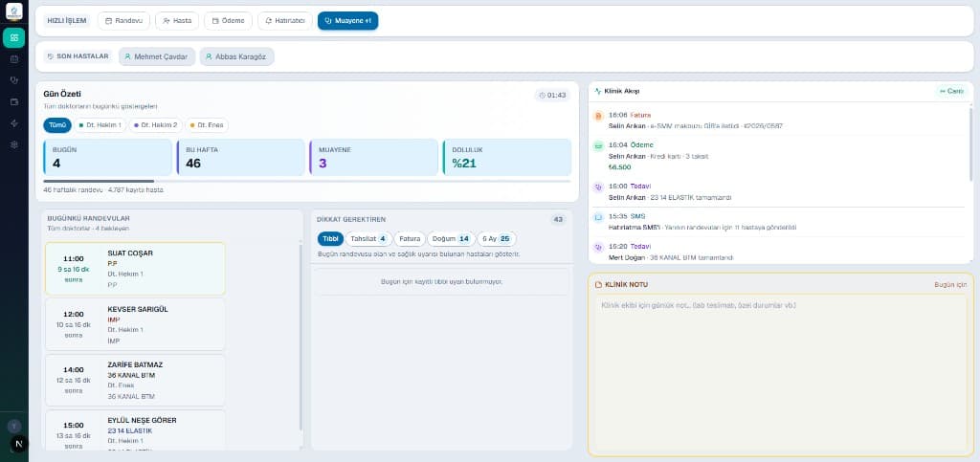Click into the Klinik Notu text area
Viewport: 980px width, 462px height.
[781, 375]
